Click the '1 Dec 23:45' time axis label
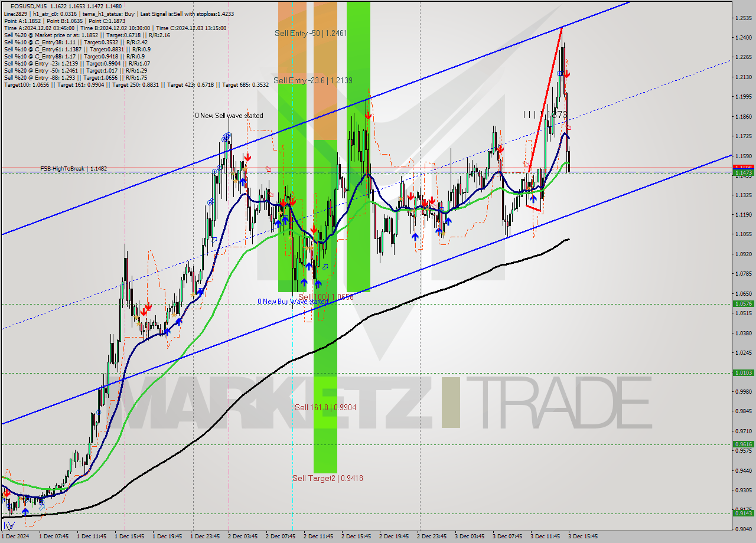756x543 pixels. click(x=205, y=537)
